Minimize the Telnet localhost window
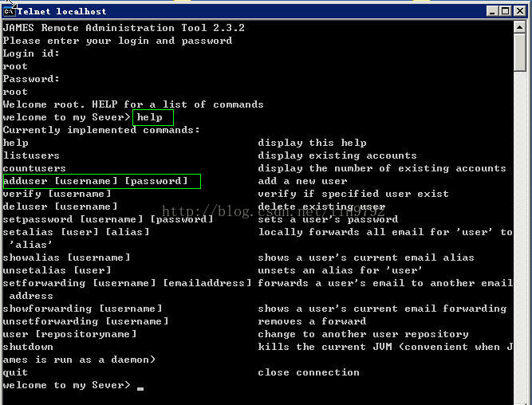532x405 pixels. (x=492, y=11)
